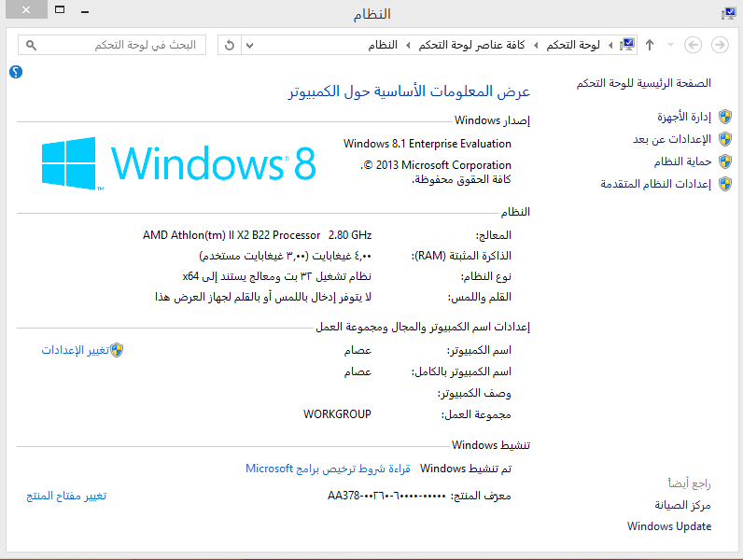The height and width of the screenshot is (560, 743).
Task: Click the مجموعة العمل label
Action: [476, 415]
